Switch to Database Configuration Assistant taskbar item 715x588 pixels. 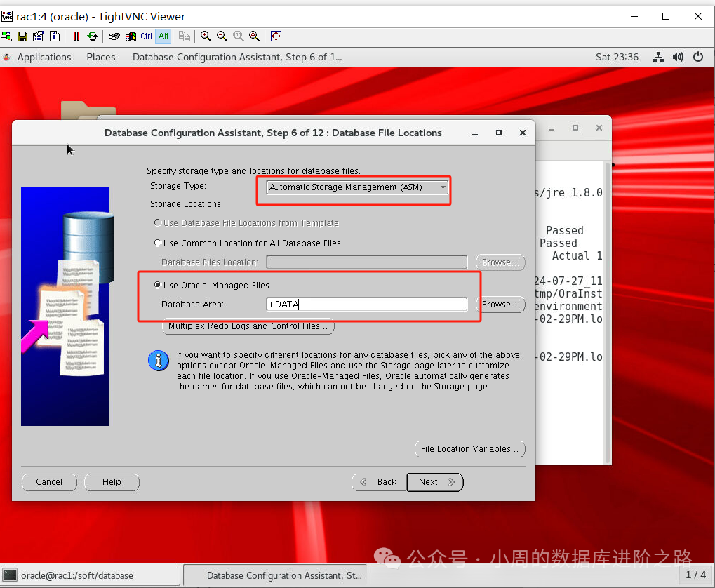(276, 575)
